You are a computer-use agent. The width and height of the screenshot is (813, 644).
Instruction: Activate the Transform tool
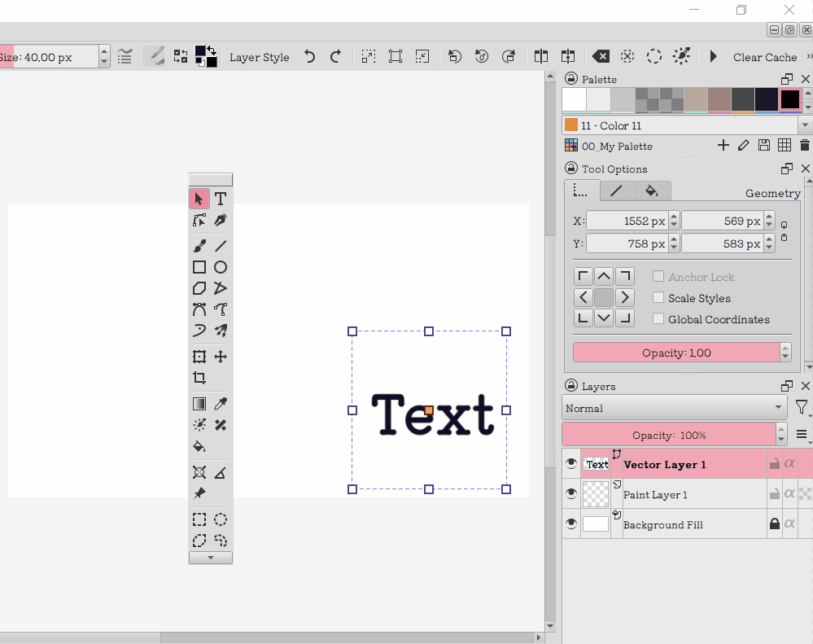pyautogui.click(x=199, y=356)
